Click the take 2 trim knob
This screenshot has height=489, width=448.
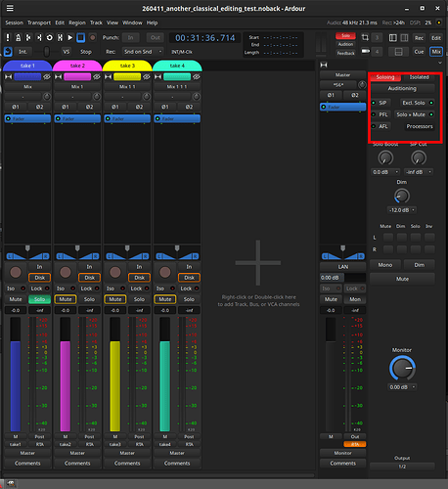[97, 97]
